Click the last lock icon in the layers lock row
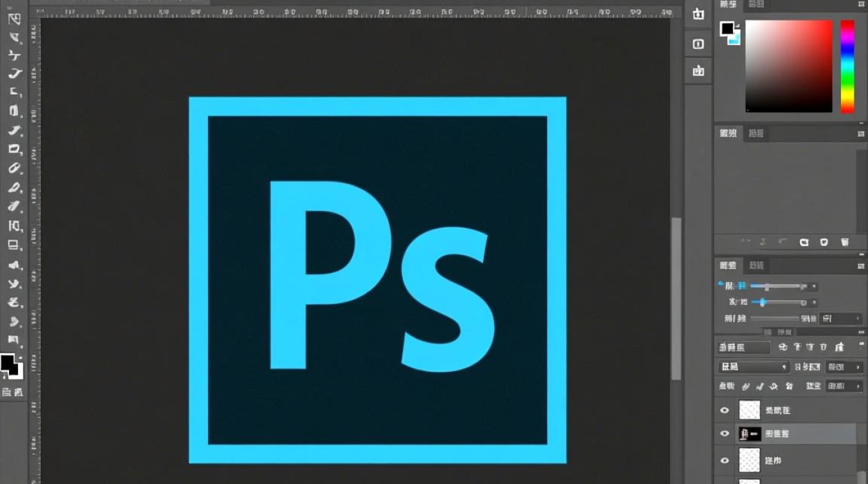Viewport: 868px width, 484px height. pos(789,387)
